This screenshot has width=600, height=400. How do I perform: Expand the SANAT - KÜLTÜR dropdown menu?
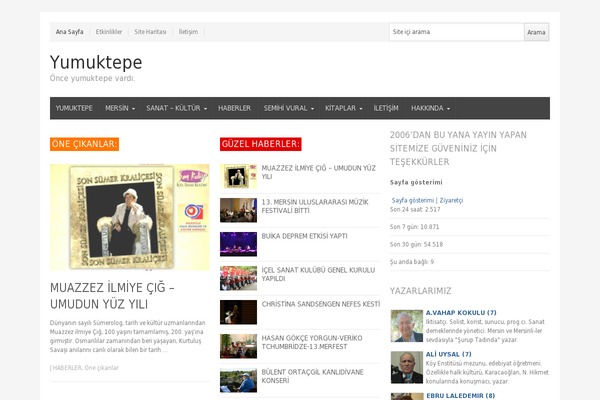point(176,108)
